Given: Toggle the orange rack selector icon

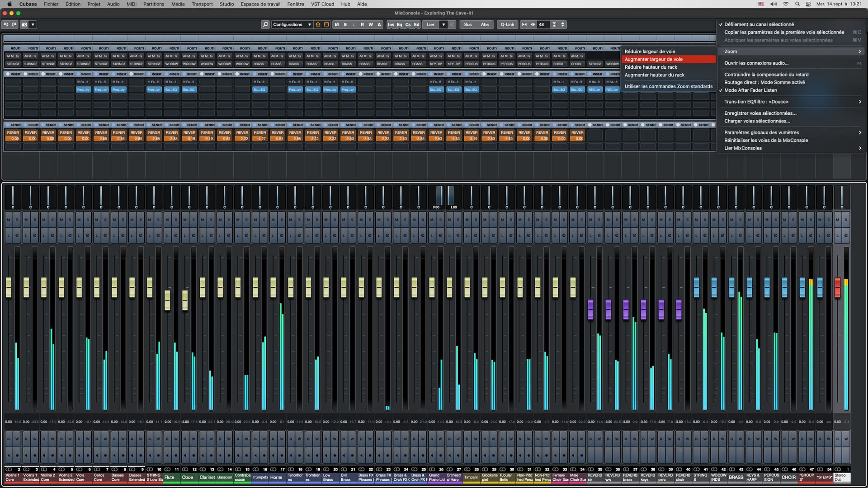Looking at the screenshot, I should tap(326, 24).
